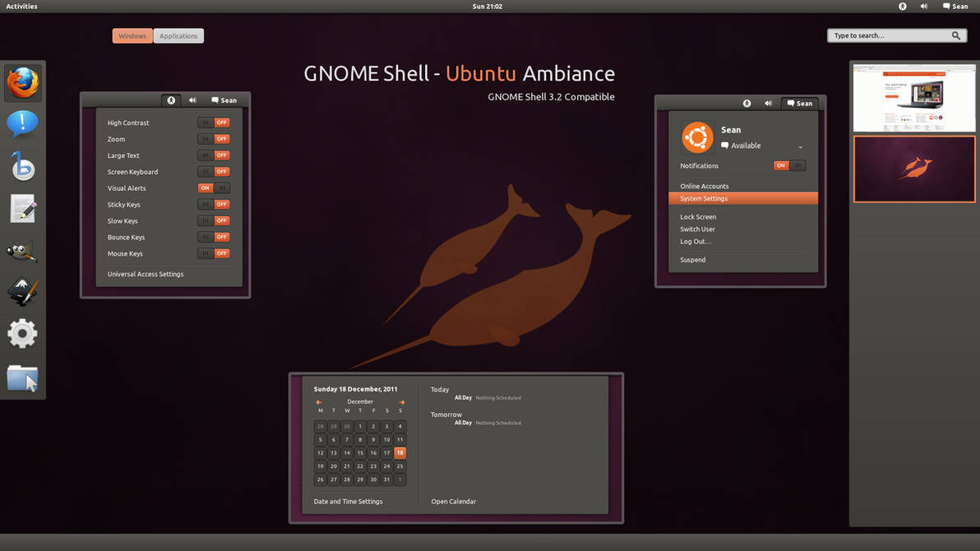Toggle Sticky Keys switch
This screenshot has height=551, width=980.
pyautogui.click(x=214, y=204)
